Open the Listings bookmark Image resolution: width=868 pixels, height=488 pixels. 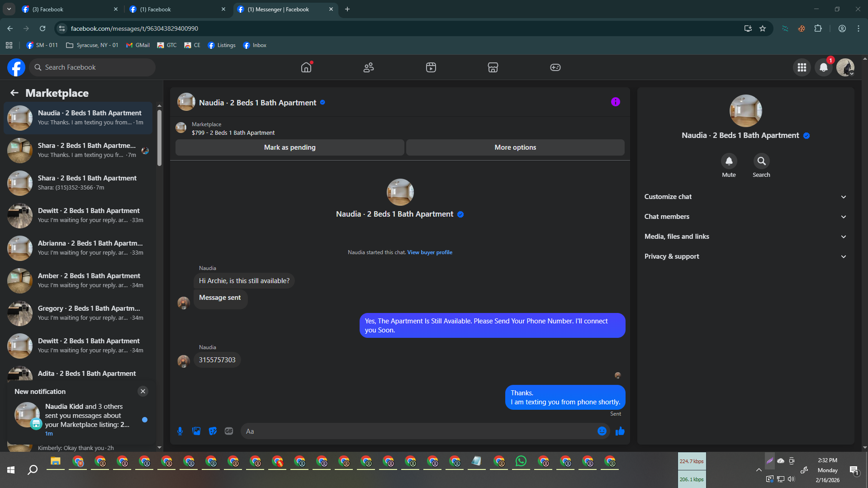(x=222, y=45)
